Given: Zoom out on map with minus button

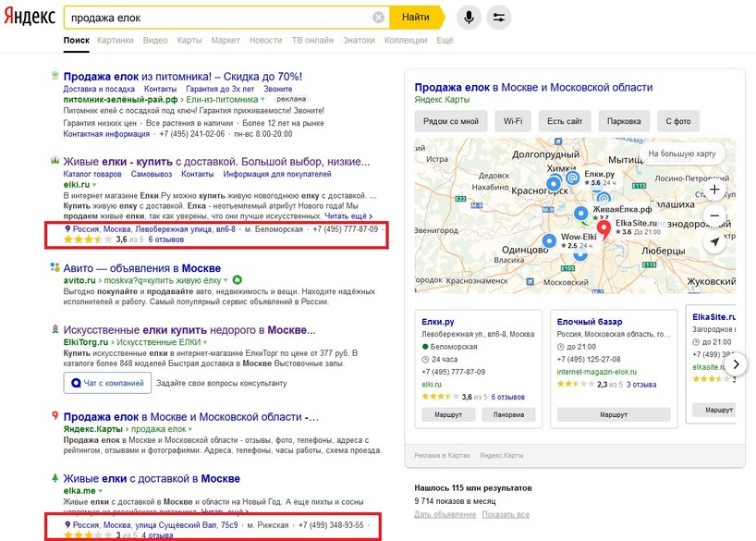Looking at the screenshot, I should point(714,215).
